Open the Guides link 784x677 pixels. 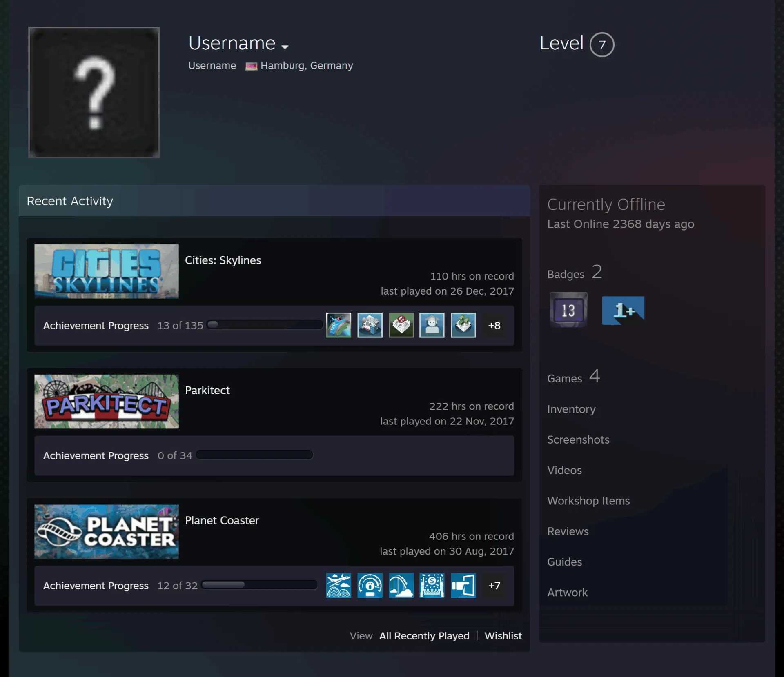(x=564, y=562)
